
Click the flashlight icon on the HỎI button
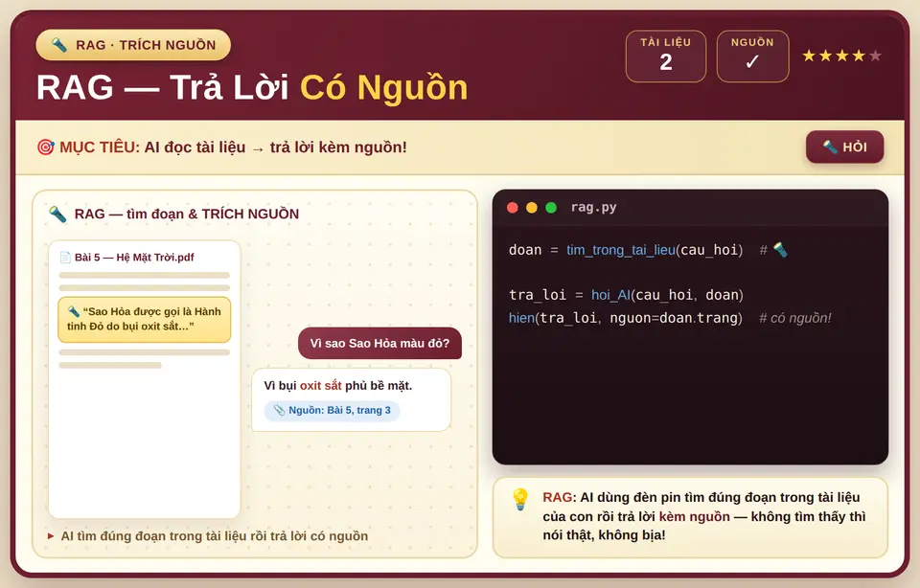pos(830,147)
